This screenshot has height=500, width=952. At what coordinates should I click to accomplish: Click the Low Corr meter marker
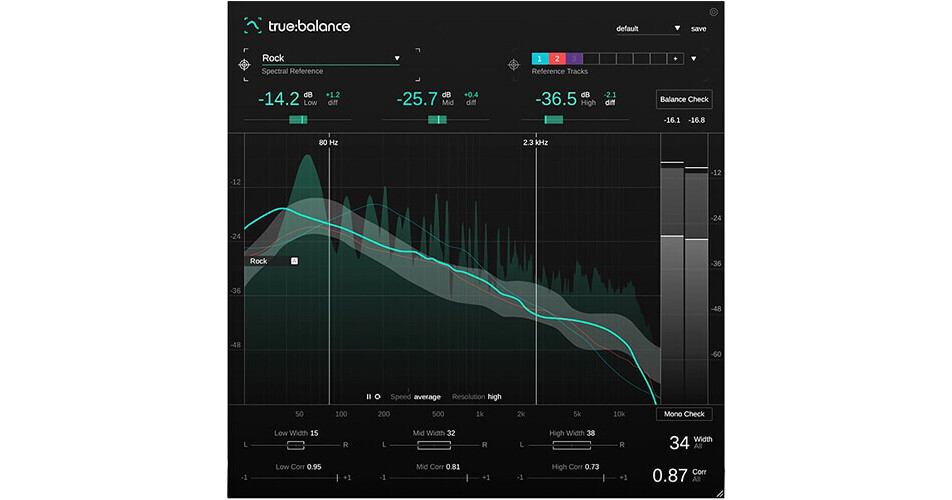[x=338, y=478]
